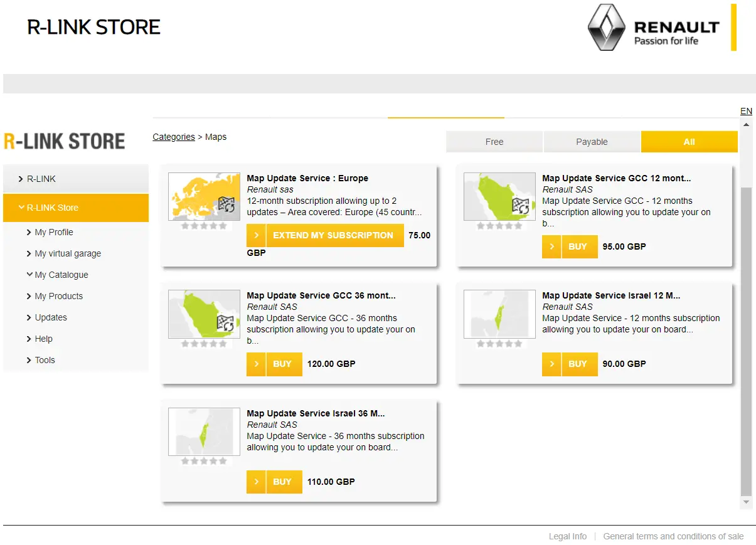This screenshot has height=545, width=756.
Task: Click the 120.00 GBP price
Action: point(331,364)
